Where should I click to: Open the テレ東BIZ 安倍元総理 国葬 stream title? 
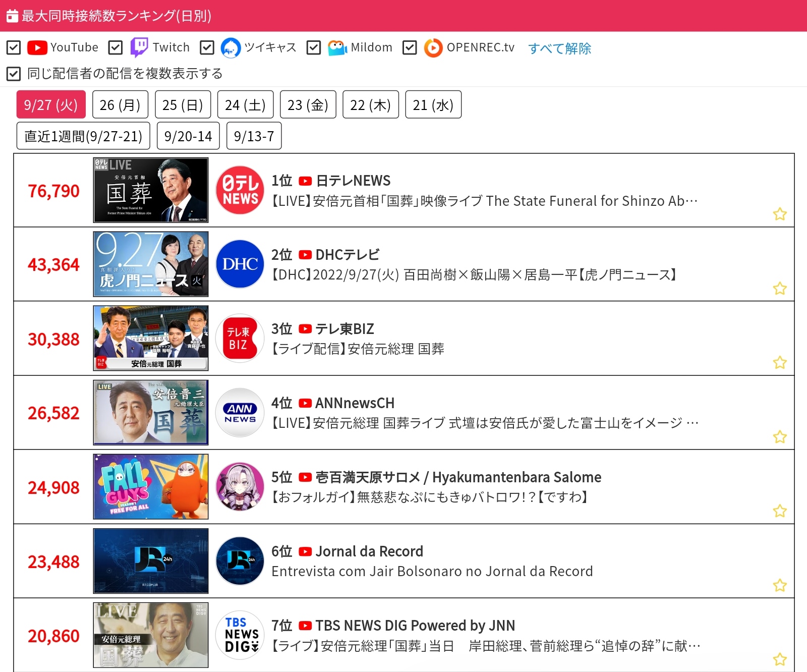[358, 349]
